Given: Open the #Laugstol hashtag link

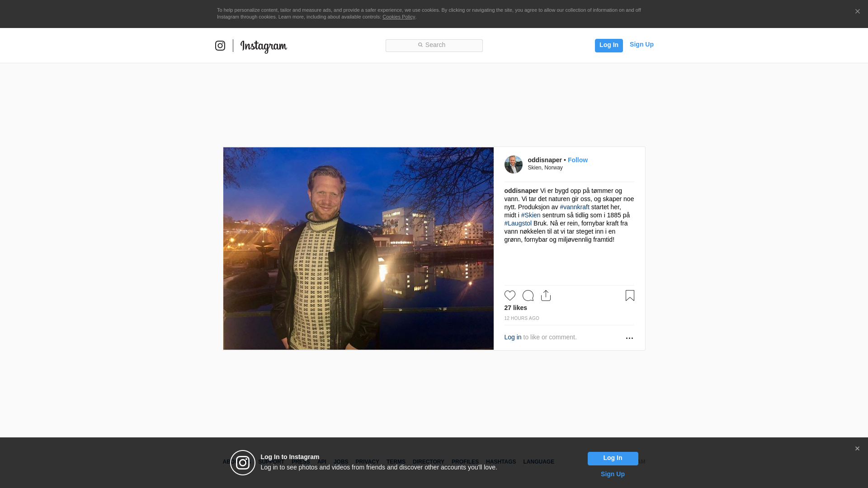Looking at the screenshot, I should click(x=518, y=223).
